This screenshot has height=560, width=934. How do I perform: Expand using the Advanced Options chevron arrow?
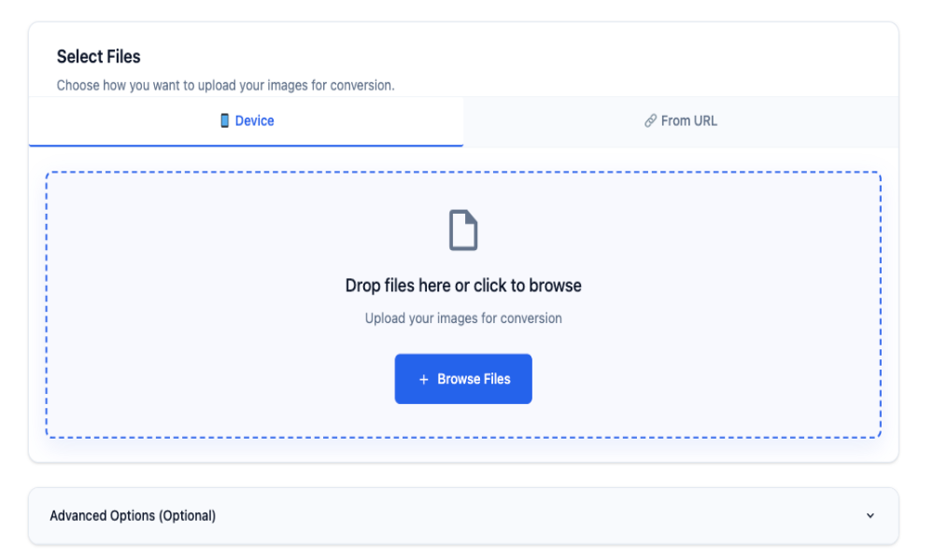pos(870,515)
